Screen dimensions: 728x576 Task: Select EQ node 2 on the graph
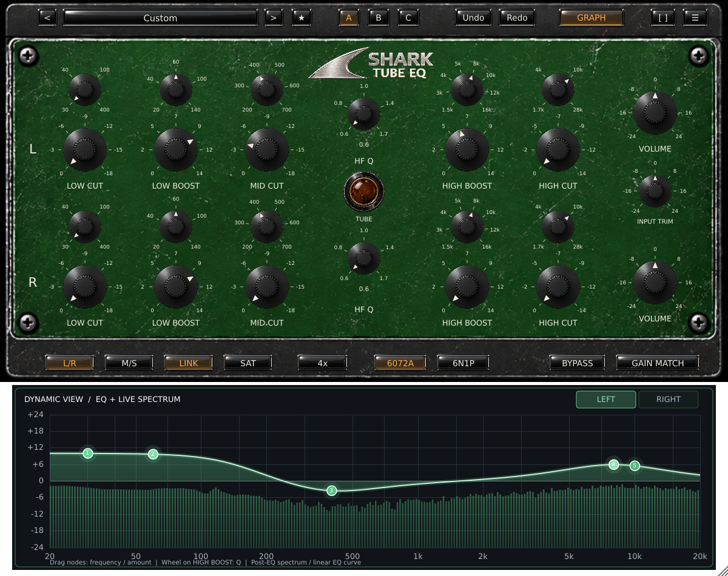(x=153, y=454)
